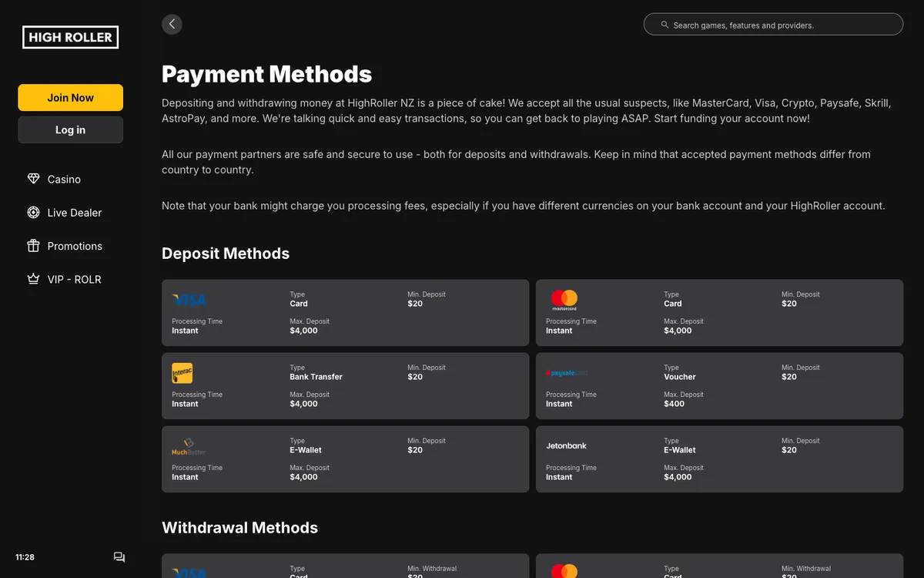This screenshot has height=578, width=924.
Task: Click the VIP crown icon
Action: [33, 279]
